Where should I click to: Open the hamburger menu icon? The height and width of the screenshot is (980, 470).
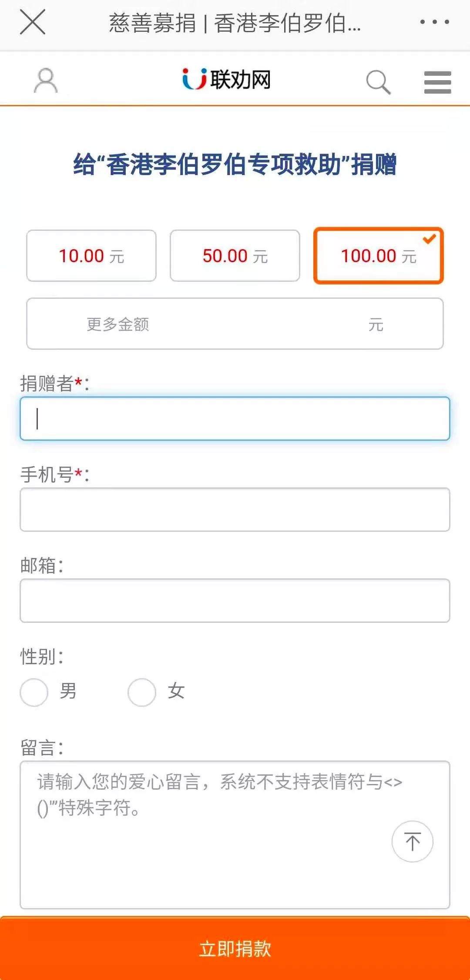(437, 82)
